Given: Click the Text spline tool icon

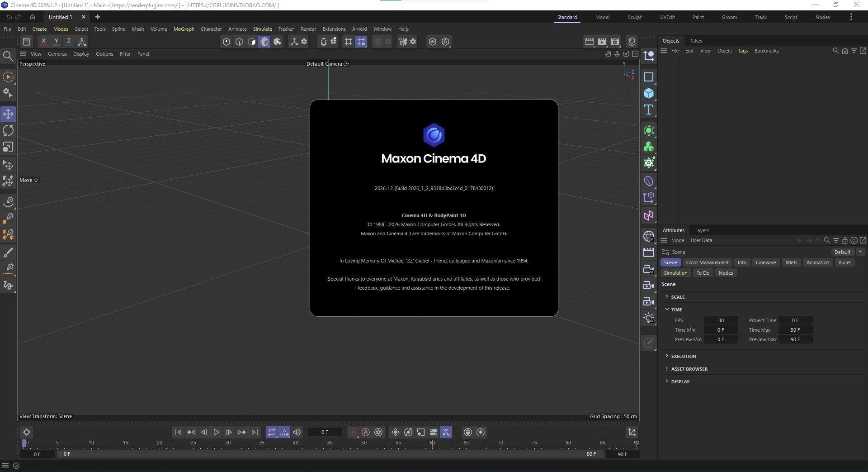Looking at the screenshot, I should (x=649, y=110).
